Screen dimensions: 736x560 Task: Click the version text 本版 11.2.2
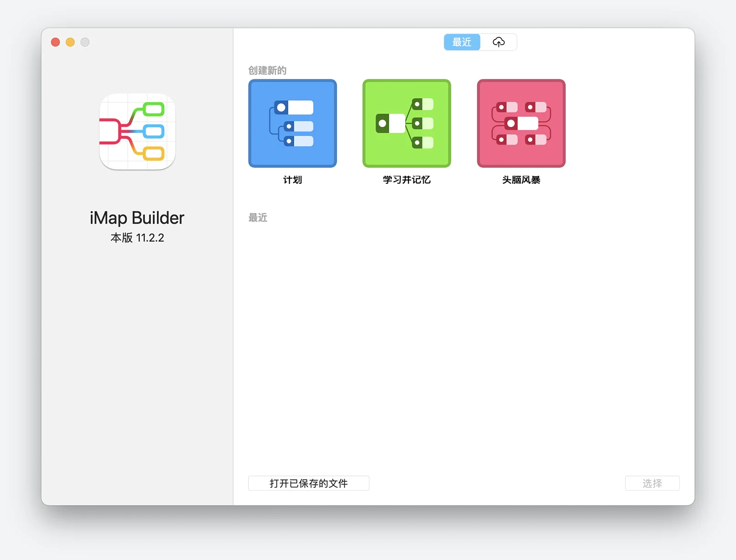pos(137,238)
